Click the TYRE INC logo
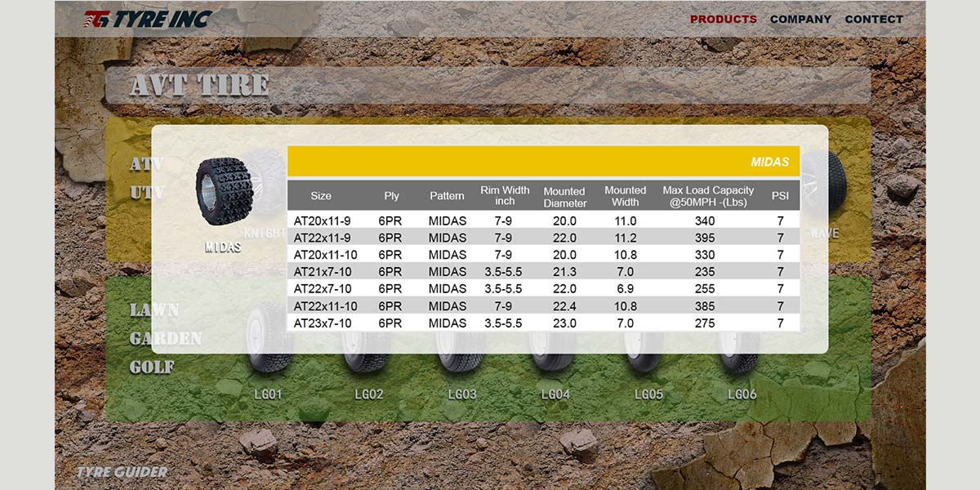Screen dimensions: 980x490 (x=148, y=19)
